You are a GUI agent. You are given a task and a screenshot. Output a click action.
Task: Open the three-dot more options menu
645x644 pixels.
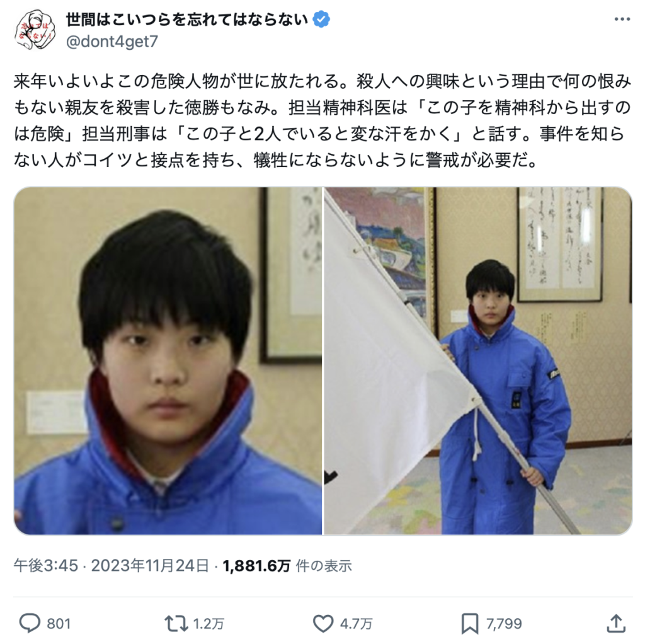tap(622, 20)
